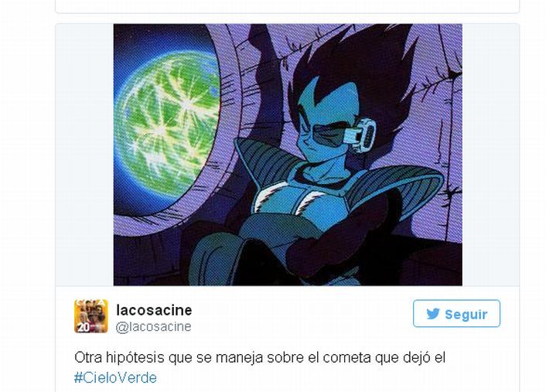Viewport: 546px width, 392px height.
Task: Click the Twitter bird icon in Seguir
Action: pyautogui.click(x=433, y=314)
